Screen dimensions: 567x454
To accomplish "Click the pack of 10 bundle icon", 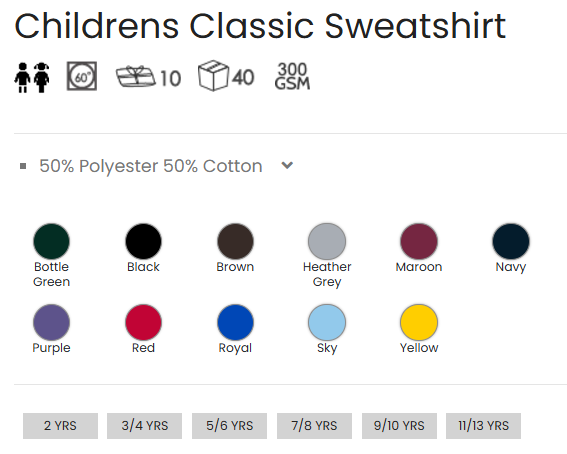I will (148, 77).
